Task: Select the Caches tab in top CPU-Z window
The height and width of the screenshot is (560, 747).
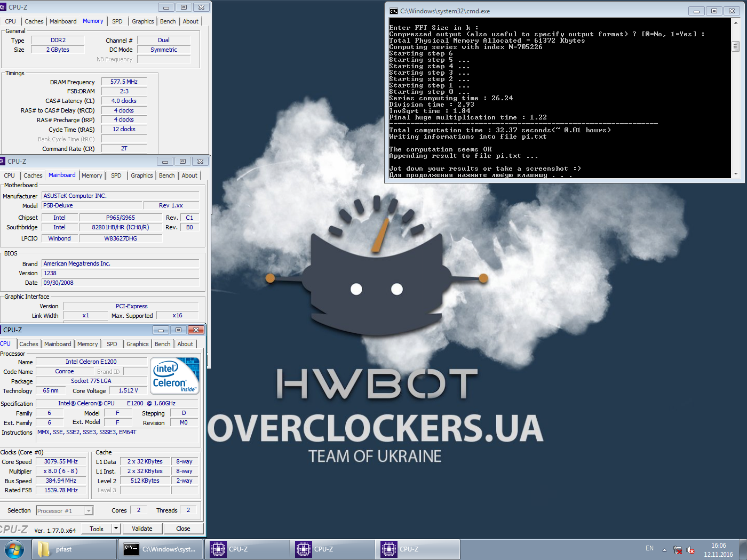Action: tap(34, 21)
